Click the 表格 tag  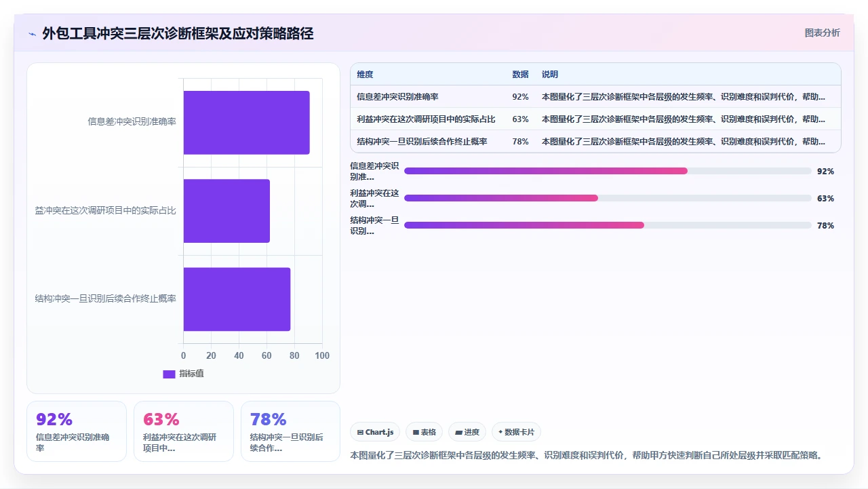(x=424, y=432)
